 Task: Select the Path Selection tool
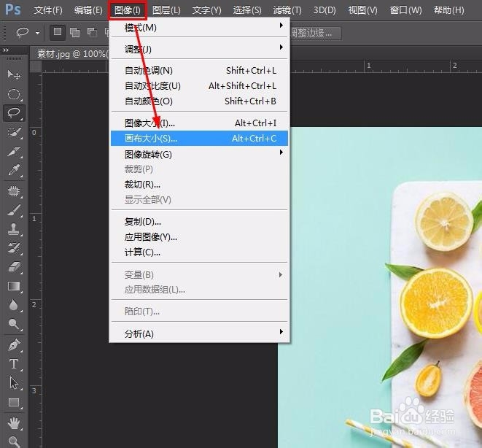tap(14, 383)
